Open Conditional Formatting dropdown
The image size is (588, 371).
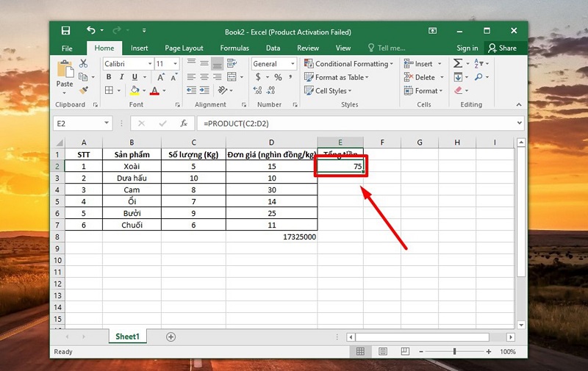pos(348,64)
